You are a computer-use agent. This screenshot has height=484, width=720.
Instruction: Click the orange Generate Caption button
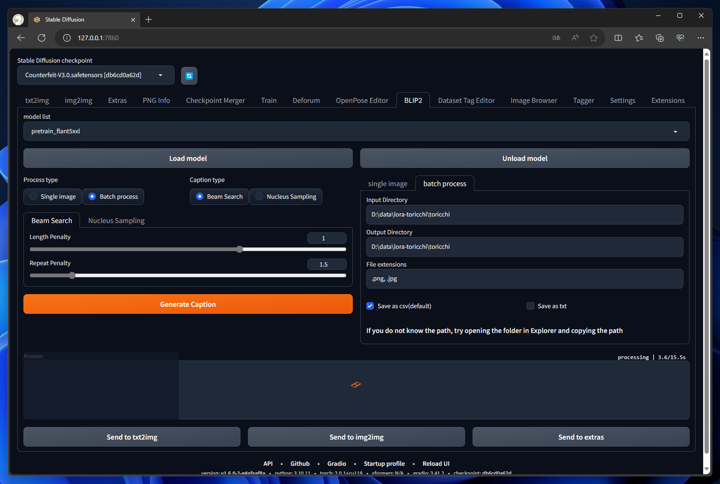(x=188, y=304)
